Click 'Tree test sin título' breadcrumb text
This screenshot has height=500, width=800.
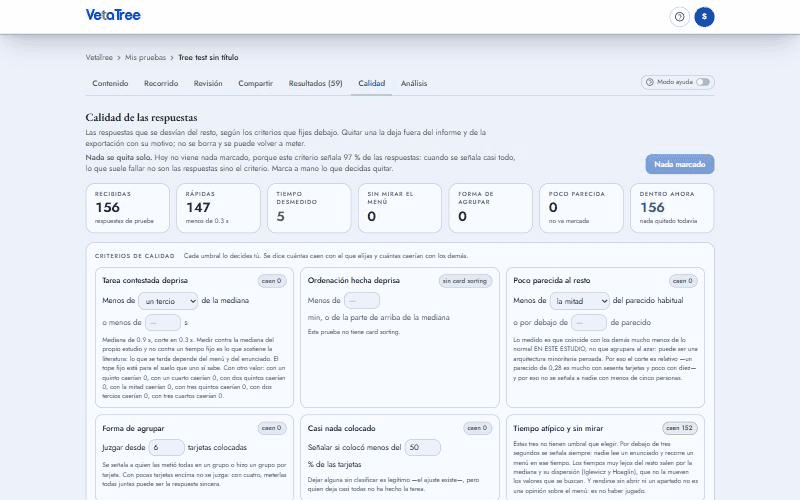pyautogui.click(x=208, y=57)
